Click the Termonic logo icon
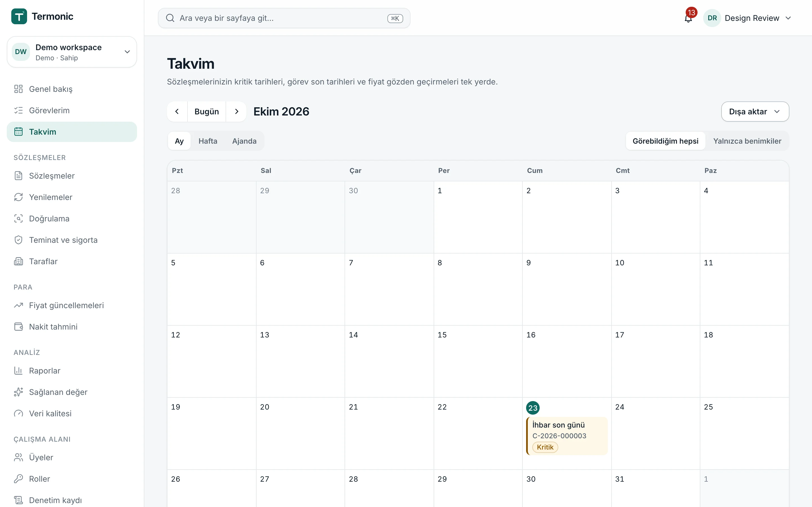Screen dimensions: 812x507 coord(19,16)
